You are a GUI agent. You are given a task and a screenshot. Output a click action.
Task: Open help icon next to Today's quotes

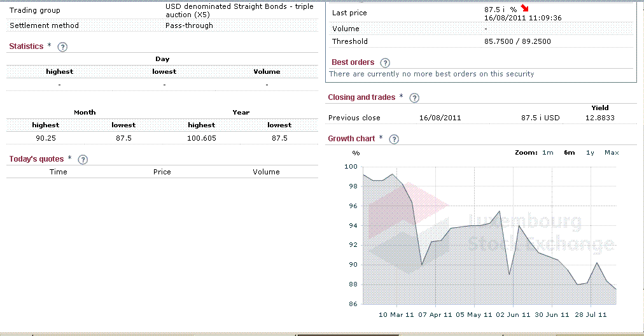point(83,160)
